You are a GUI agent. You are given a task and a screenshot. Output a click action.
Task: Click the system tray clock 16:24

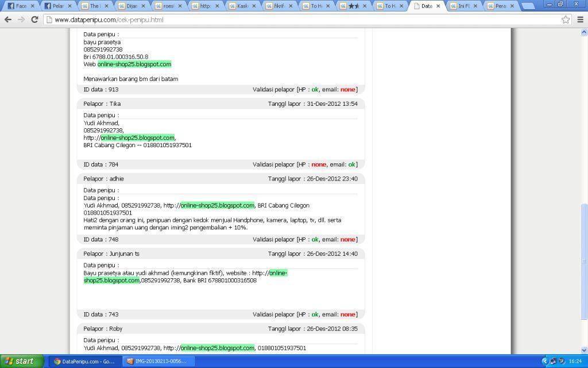575,361
